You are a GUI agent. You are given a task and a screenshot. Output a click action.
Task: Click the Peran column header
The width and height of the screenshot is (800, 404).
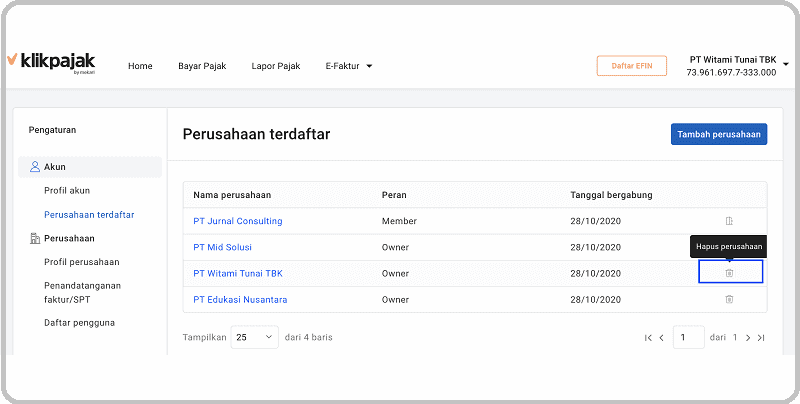tap(394, 195)
